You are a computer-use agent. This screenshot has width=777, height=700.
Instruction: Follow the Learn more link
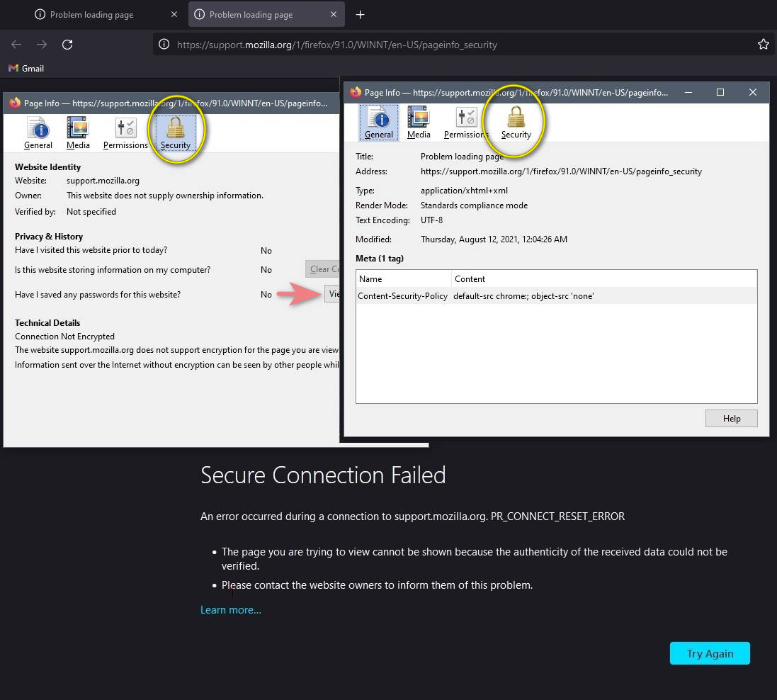(230, 610)
